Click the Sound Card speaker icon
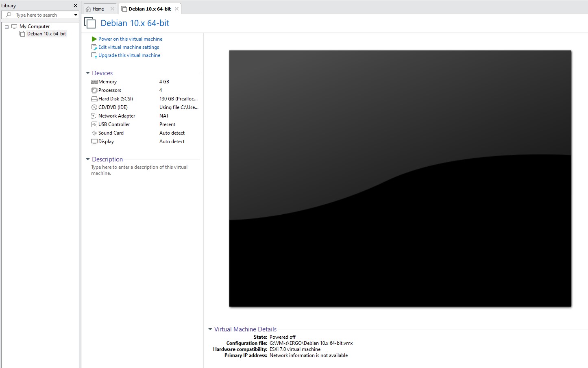This screenshot has width=588, height=368. (94, 133)
